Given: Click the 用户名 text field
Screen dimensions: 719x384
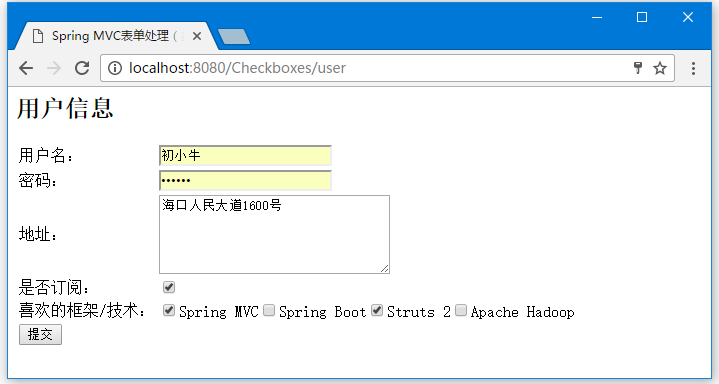Looking at the screenshot, I should pos(245,156).
